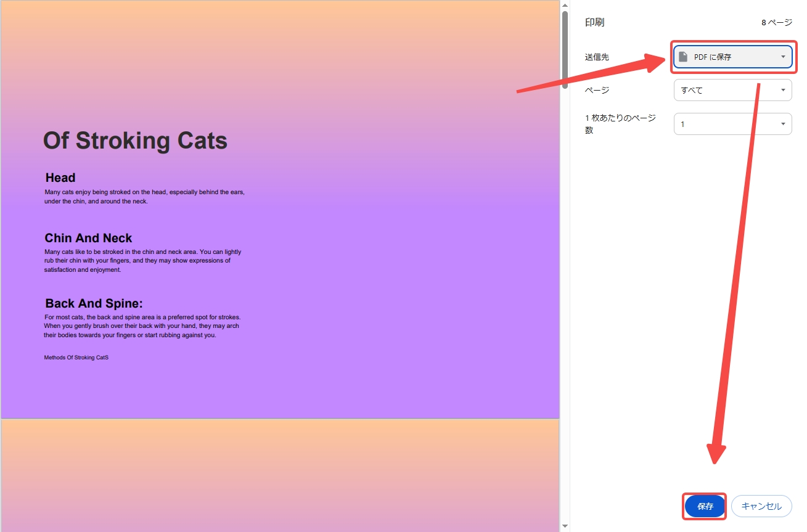The width and height of the screenshot is (807, 532).
Task: Click the '8 ページ' page count label
Action: (777, 22)
